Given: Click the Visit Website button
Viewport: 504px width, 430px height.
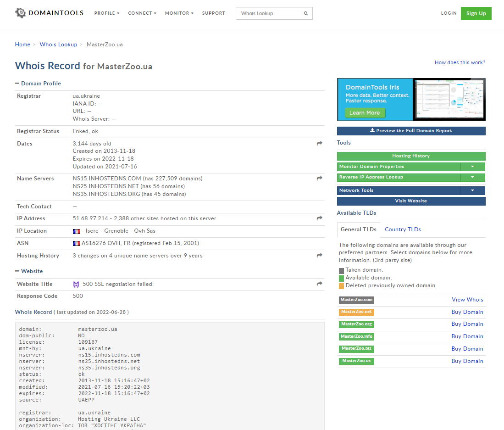Looking at the screenshot, I should 411,201.
